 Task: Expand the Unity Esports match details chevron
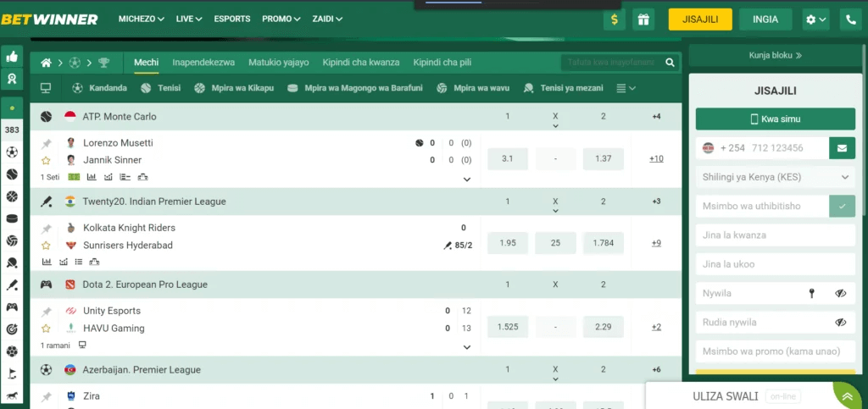coord(467,347)
